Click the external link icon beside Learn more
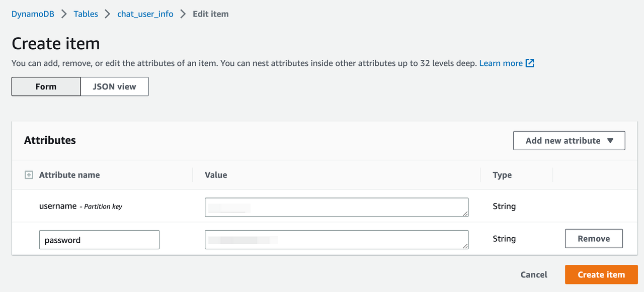 [x=530, y=63]
